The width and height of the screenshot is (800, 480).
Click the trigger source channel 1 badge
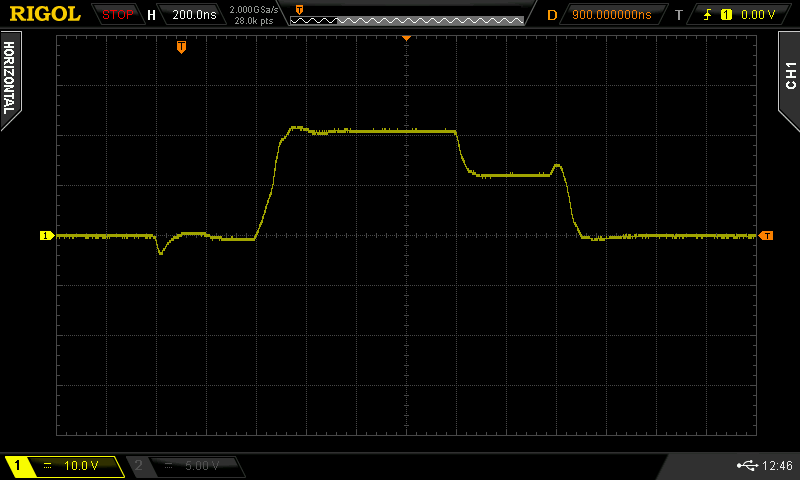pyautogui.click(x=726, y=15)
